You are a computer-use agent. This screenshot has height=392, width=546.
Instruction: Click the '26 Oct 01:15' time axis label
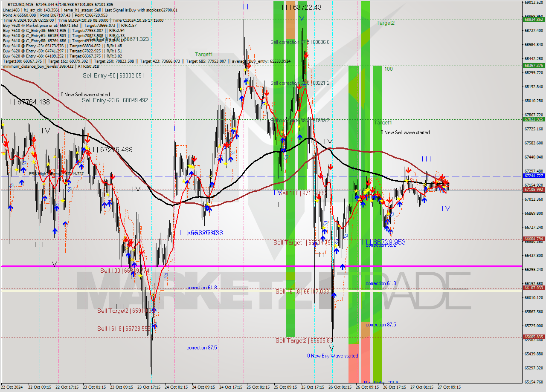point(340,387)
